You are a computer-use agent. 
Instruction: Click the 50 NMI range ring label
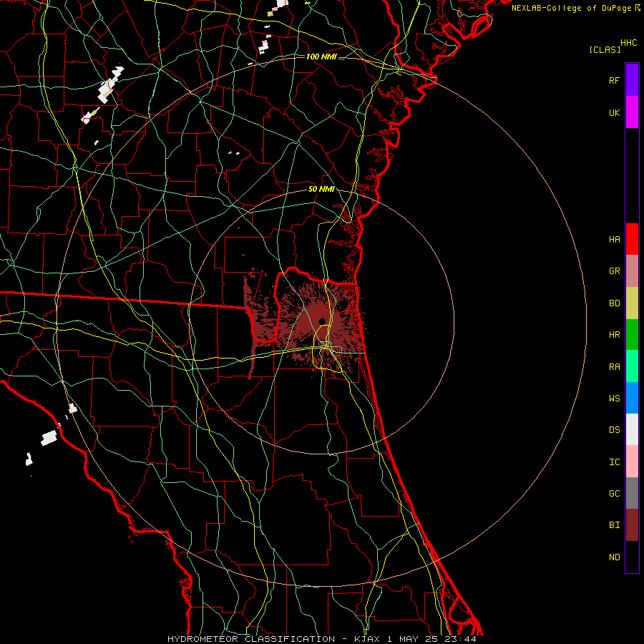pyautogui.click(x=321, y=189)
